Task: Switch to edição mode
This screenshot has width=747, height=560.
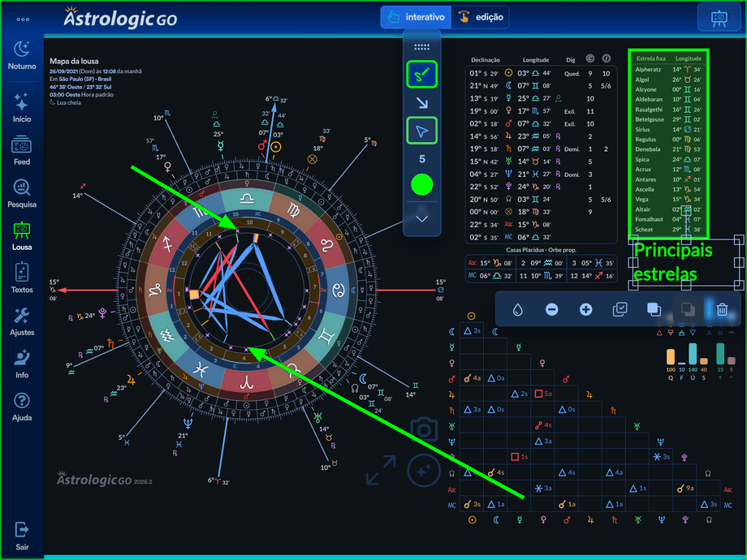Action: (x=480, y=17)
